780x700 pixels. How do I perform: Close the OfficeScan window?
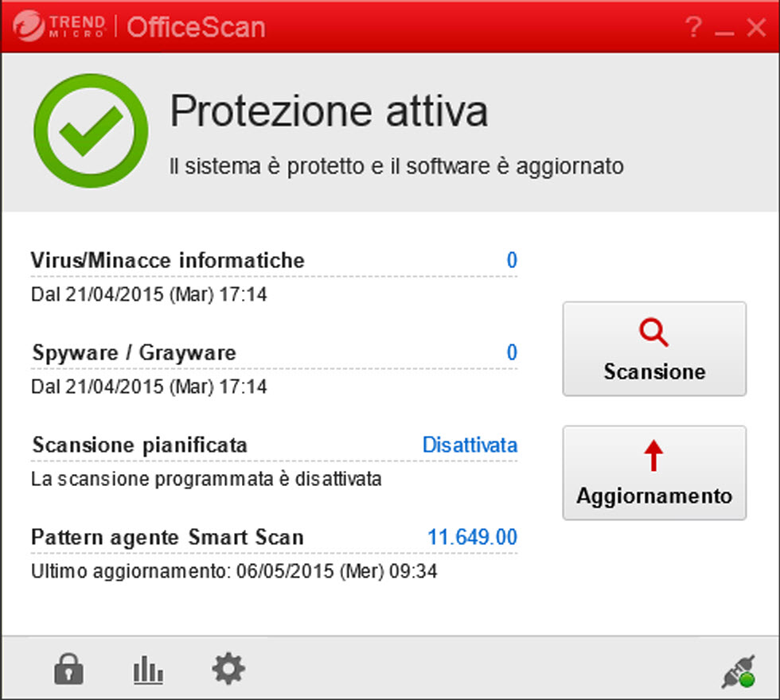pyautogui.click(x=755, y=28)
